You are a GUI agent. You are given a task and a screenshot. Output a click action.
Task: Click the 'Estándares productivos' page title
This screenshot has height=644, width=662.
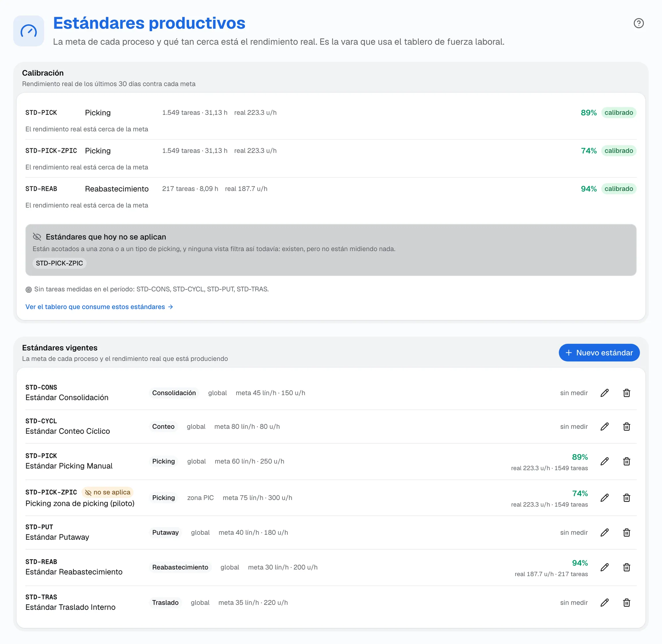tap(149, 23)
